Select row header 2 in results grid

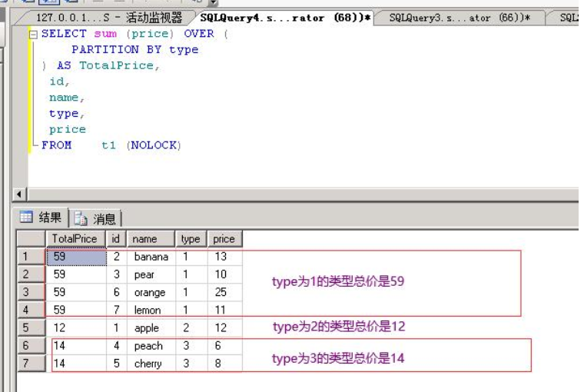32,274
